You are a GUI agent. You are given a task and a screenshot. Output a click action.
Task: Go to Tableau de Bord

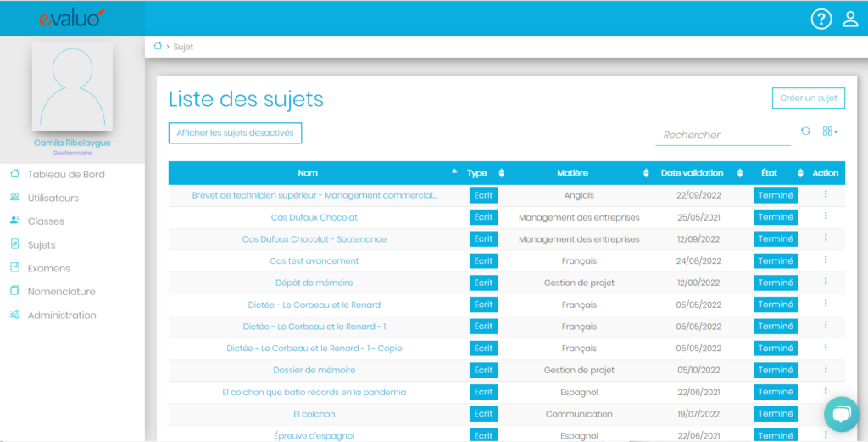(x=66, y=175)
